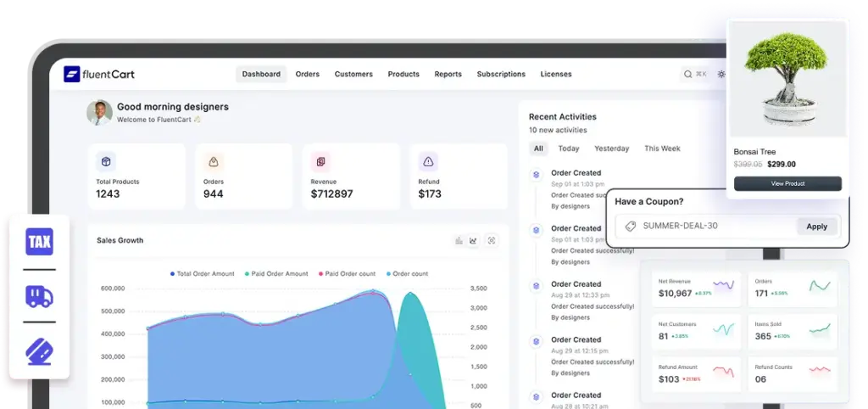Click the Items Sold sparkline chart
The width and height of the screenshot is (868, 409).
click(820, 329)
